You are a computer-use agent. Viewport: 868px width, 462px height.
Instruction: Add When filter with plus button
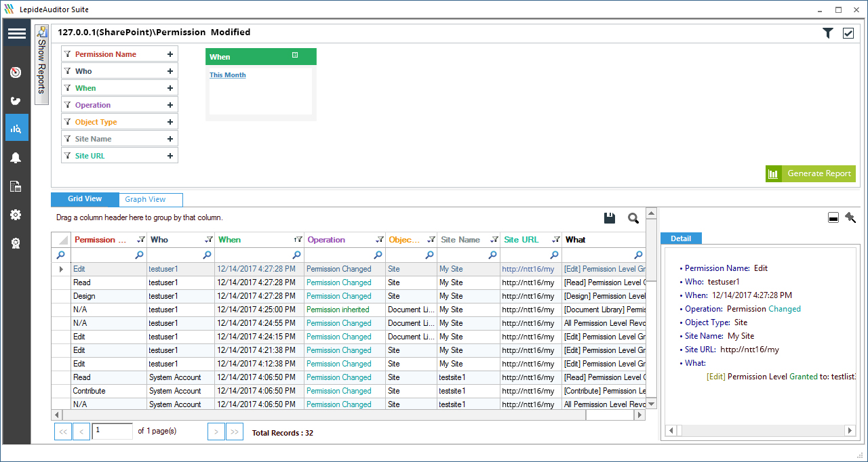(x=170, y=88)
